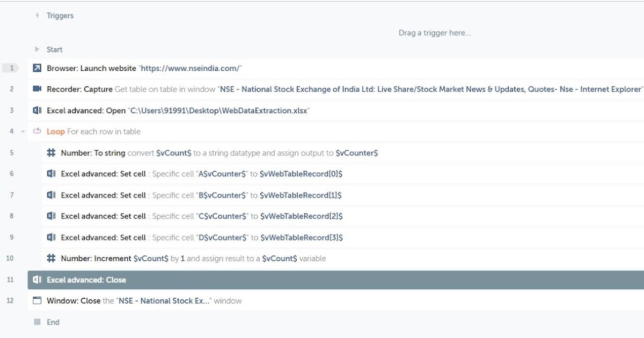
Task: Expand the Start section triangle
Action: (x=37, y=49)
